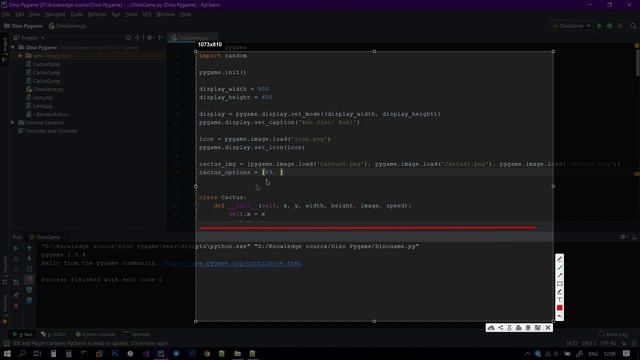Screen dimensions: 640x360
Task: Open Windows taskbar search
Action: click(x=22, y=353)
